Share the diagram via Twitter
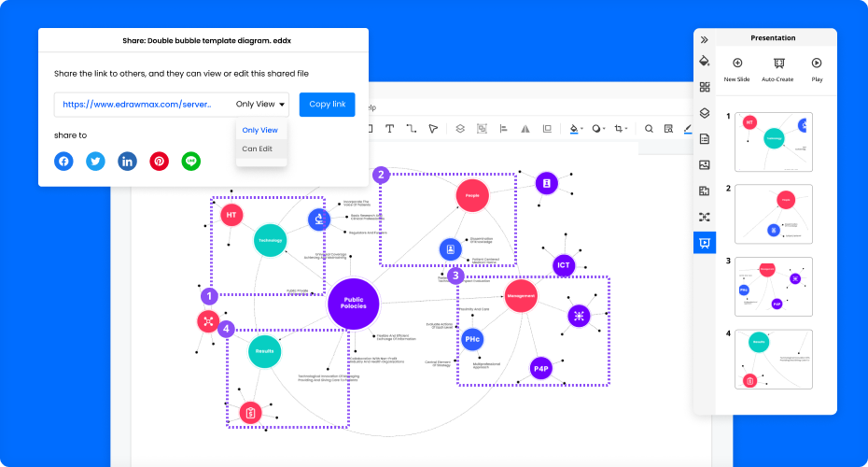This screenshot has width=868, height=467. 95,161
